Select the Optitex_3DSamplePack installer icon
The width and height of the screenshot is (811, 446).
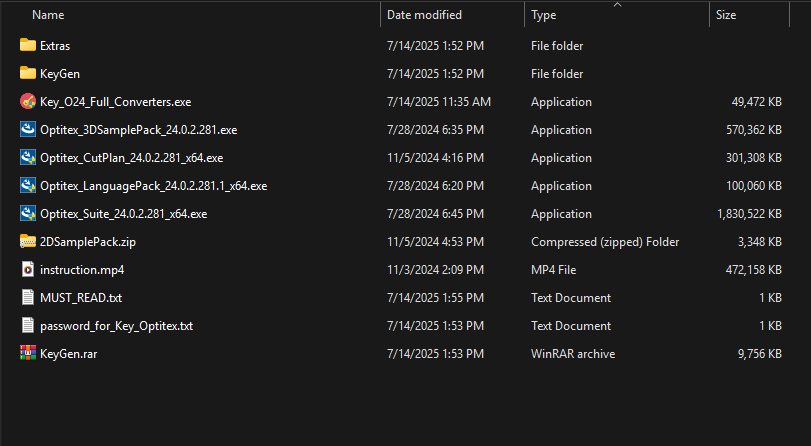click(x=27, y=129)
